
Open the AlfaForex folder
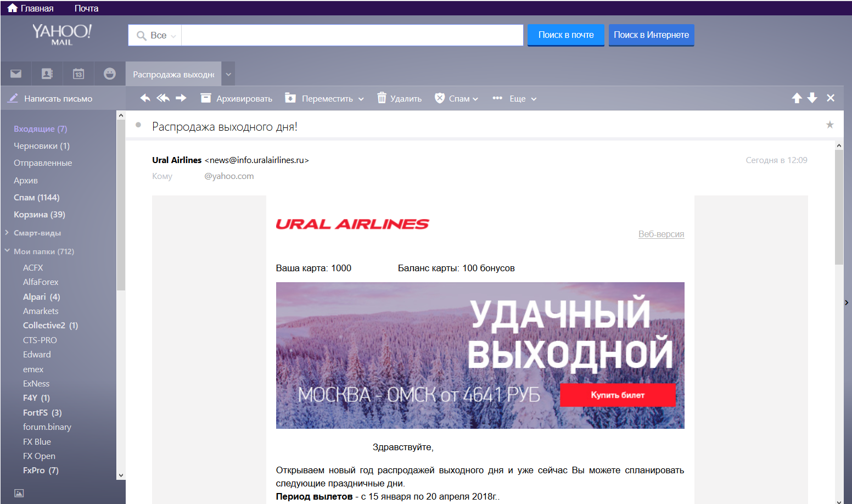click(41, 282)
